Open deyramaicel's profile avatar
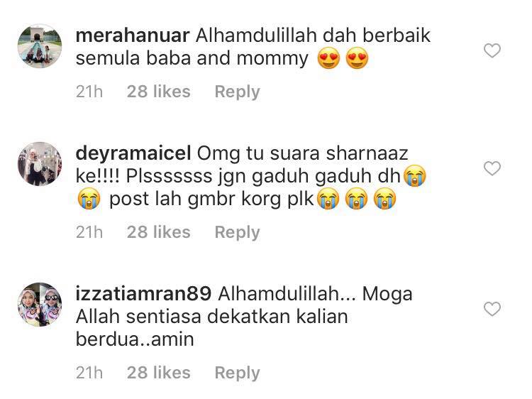Viewport: 532px width, 399px height. point(40,164)
